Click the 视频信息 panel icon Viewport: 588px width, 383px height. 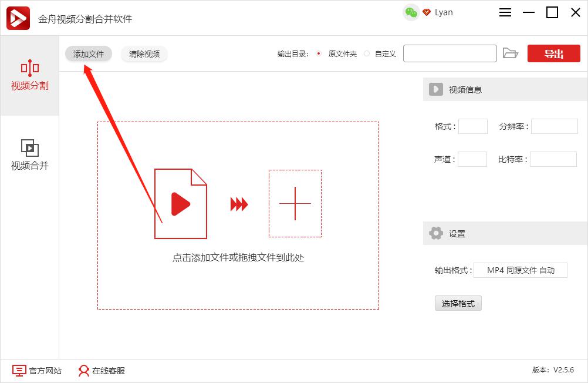[436, 89]
